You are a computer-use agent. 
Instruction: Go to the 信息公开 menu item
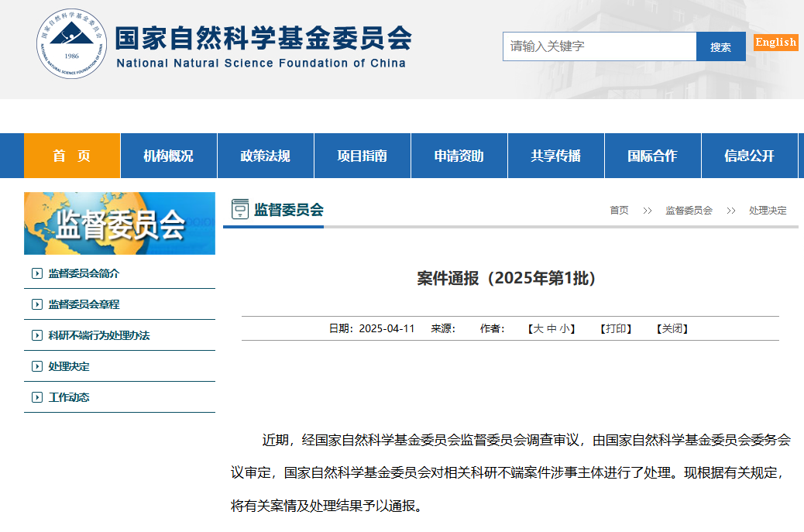tap(749, 156)
